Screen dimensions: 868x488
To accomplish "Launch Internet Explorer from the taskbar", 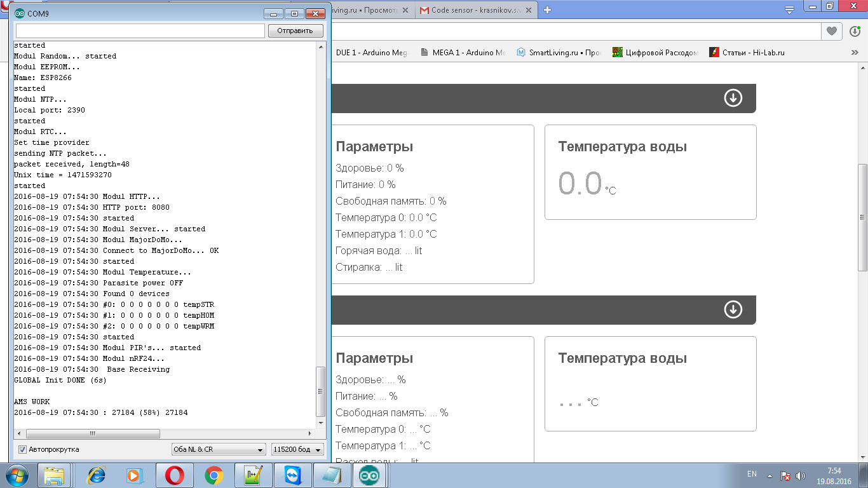I will [x=97, y=475].
